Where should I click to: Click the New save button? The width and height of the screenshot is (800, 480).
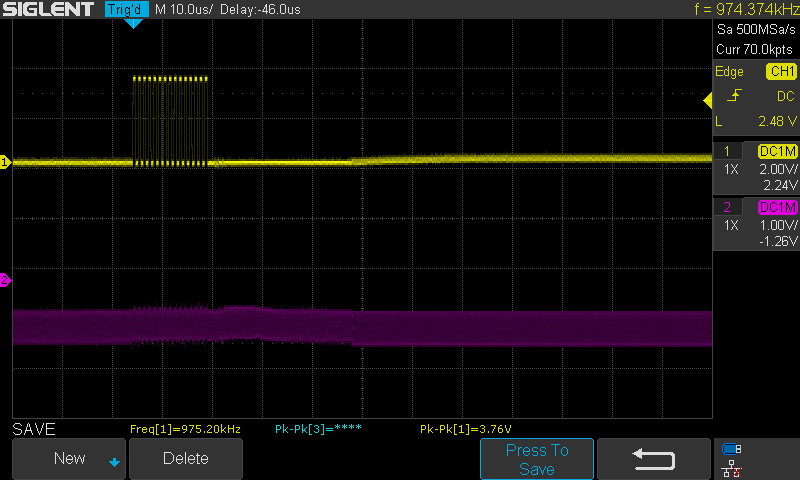click(x=69, y=458)
